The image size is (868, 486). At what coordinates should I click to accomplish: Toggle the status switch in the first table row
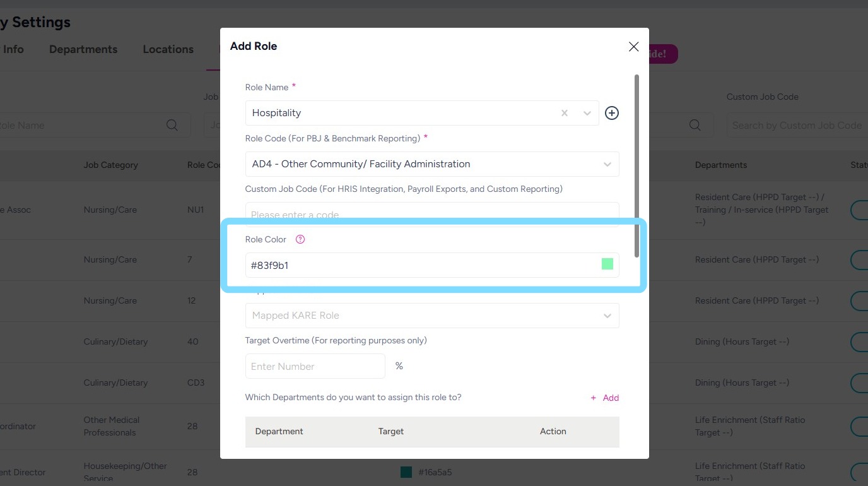click(859, 210)
